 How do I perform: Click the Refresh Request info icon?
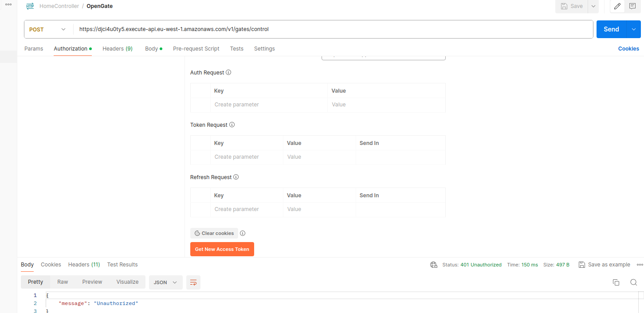pos(236,177)
